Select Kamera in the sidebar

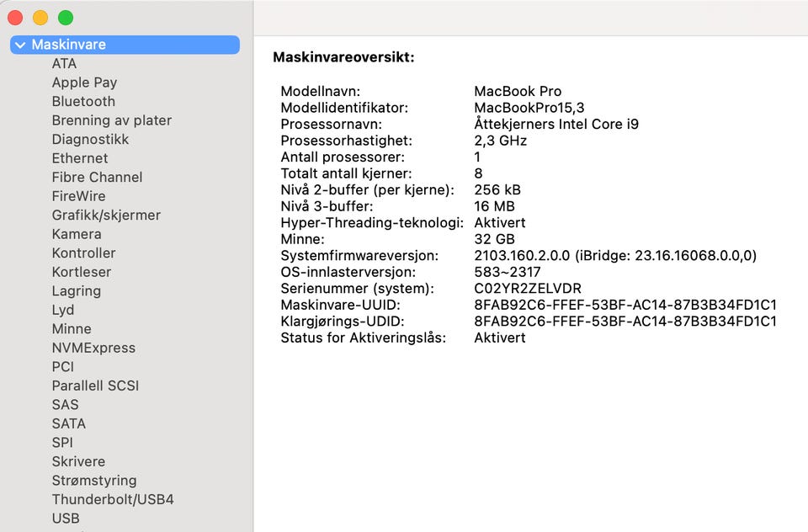pyautogui.click(x=77, y=235)
